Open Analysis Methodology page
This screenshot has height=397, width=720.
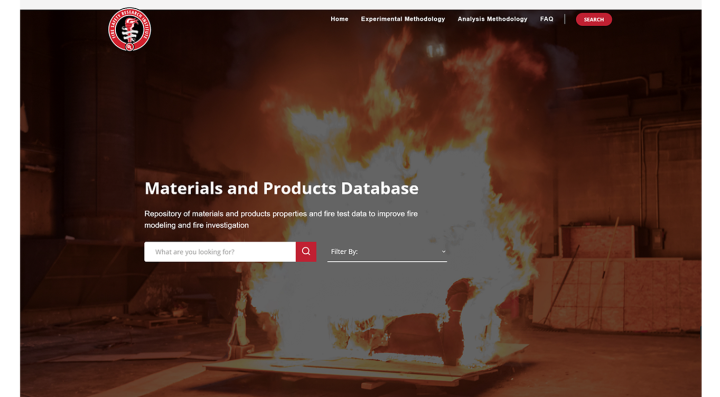click(492, 19)
